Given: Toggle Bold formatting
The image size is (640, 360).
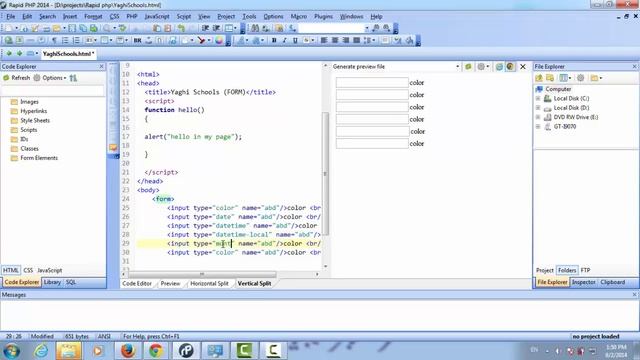Looking at the screenshot, I should tap(274, 40).
